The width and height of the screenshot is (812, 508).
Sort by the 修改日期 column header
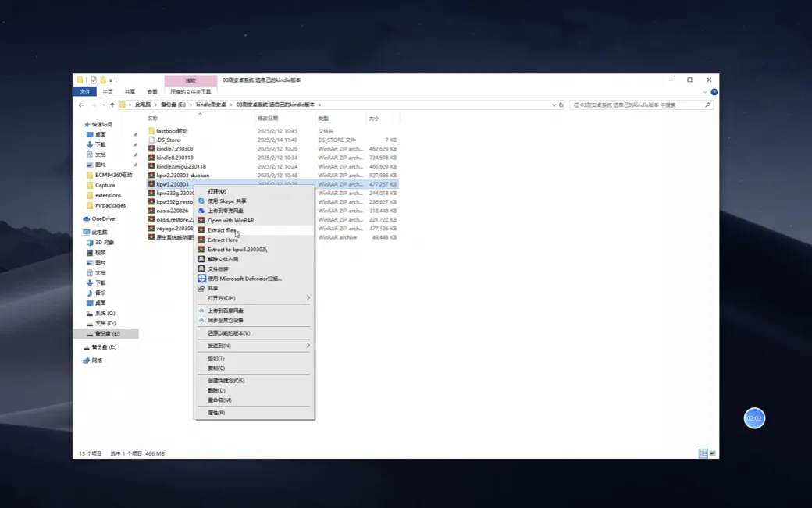click(268, 119)
